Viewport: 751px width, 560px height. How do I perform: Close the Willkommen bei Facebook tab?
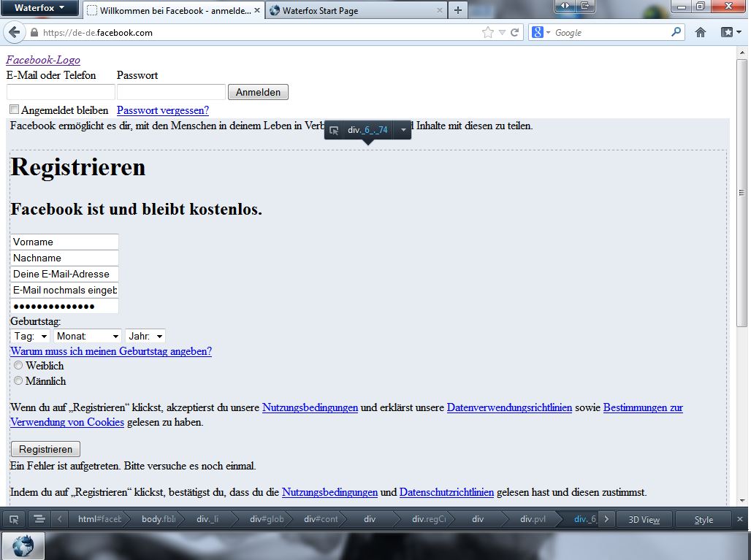(x=257, y=10)
